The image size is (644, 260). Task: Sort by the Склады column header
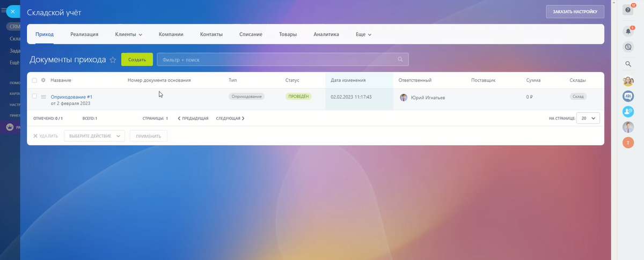click(577, 80)
